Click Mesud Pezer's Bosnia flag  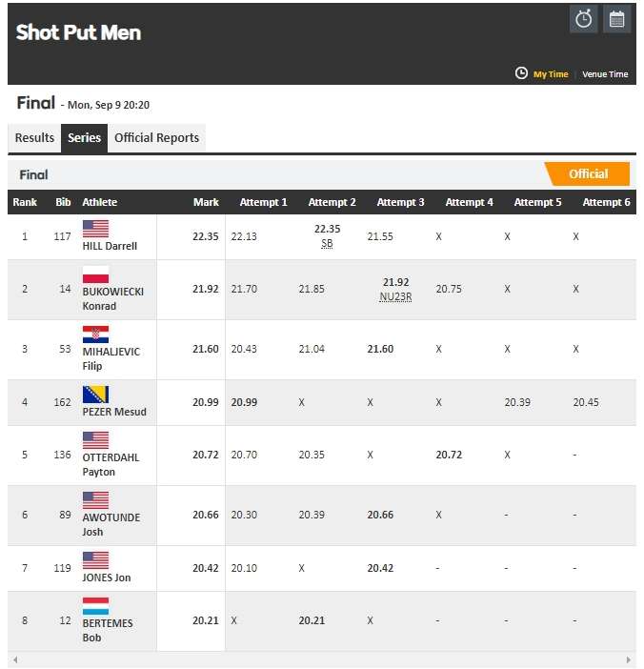click(95, 395)
